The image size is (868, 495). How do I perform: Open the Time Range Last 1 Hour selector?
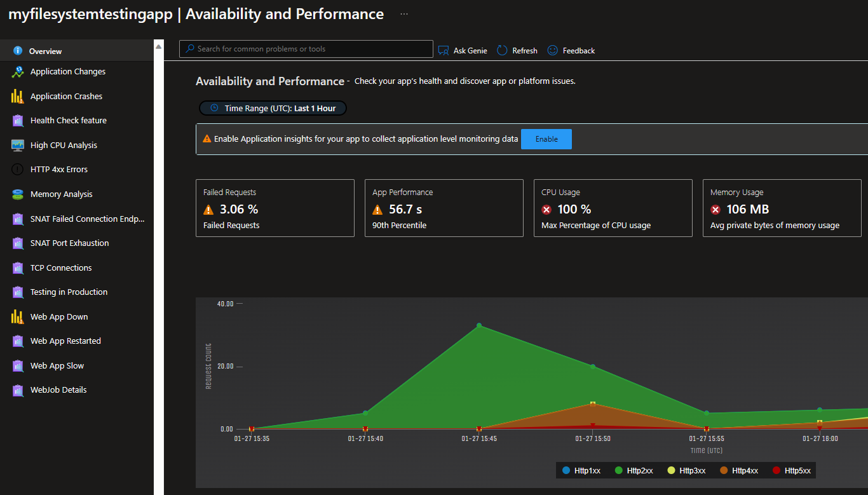[273, 109]
